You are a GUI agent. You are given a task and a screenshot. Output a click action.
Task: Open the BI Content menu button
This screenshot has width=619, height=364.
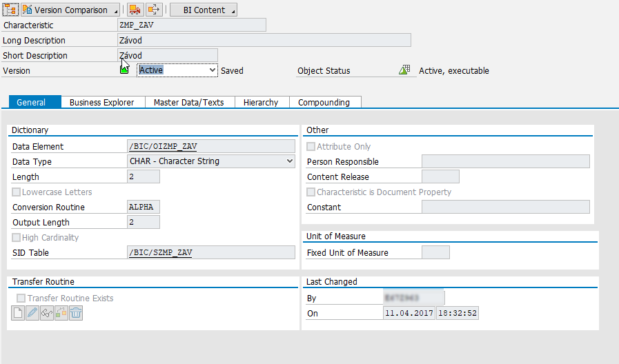(x=203, y=10)
